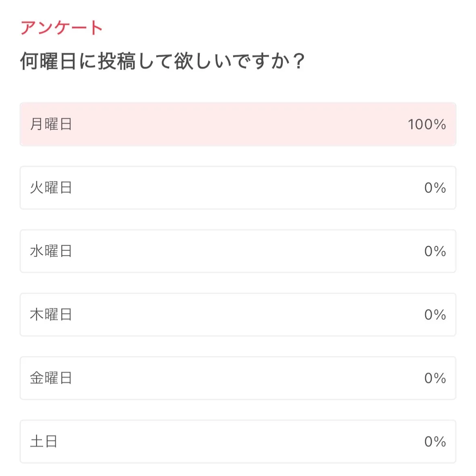Click the question text 何曜日に投稿して欲しいですか？
Image resolution: width=476 pixels, height=476 pixels.
click(x=162, y=61)
